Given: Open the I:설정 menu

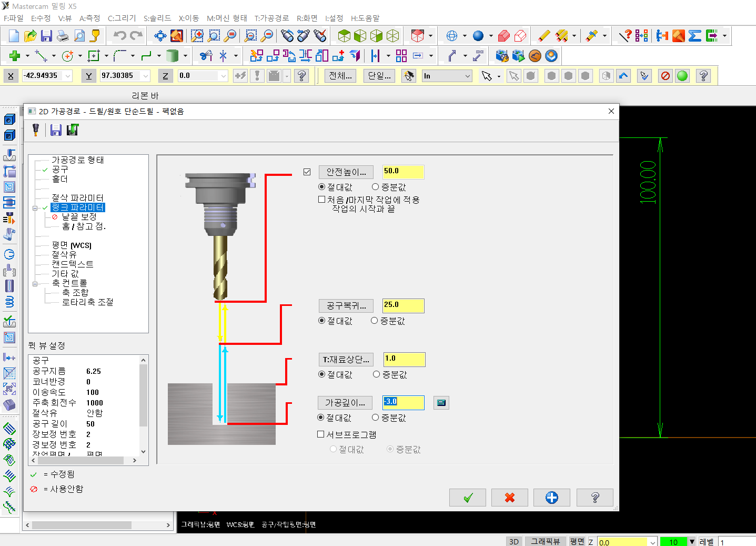Looking at the screenshot, I should 334,18.
